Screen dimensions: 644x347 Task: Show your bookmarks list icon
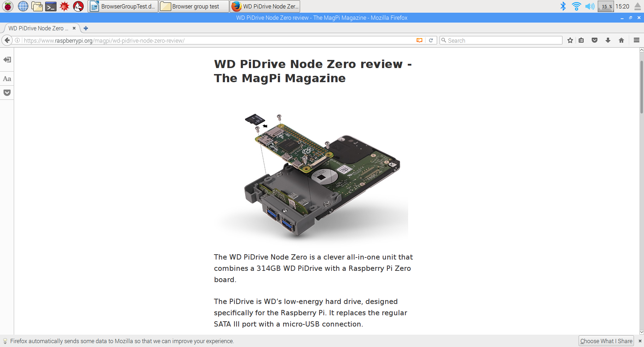[581, 40]
